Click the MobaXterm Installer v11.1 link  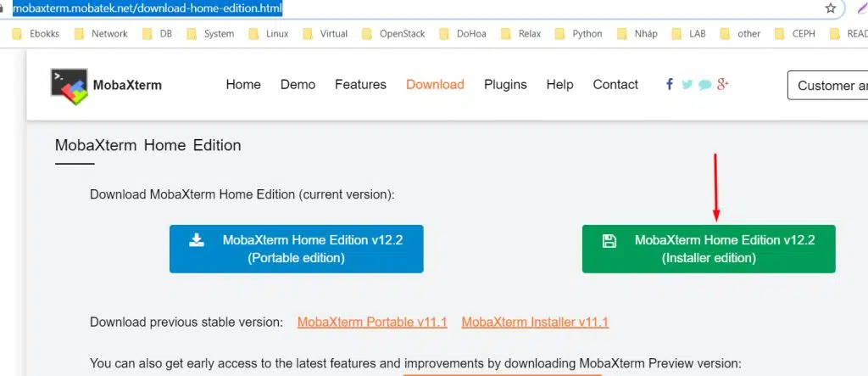[535, 323]
